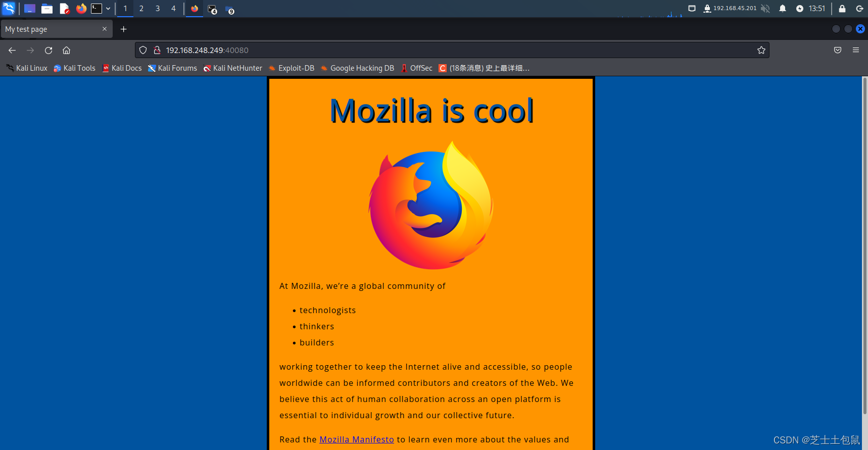Open the Google Hacking DB bookmark

(x=357, y=68)
